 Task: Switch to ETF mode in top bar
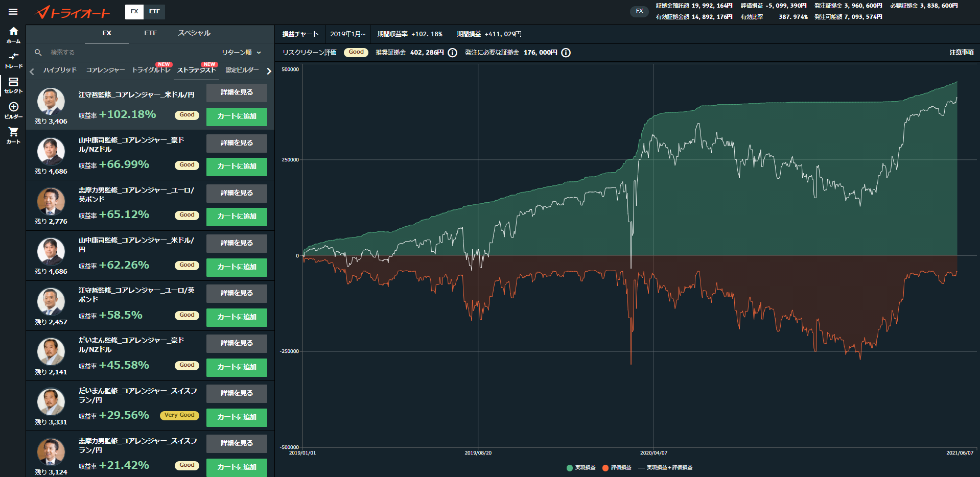coord(154,12)
